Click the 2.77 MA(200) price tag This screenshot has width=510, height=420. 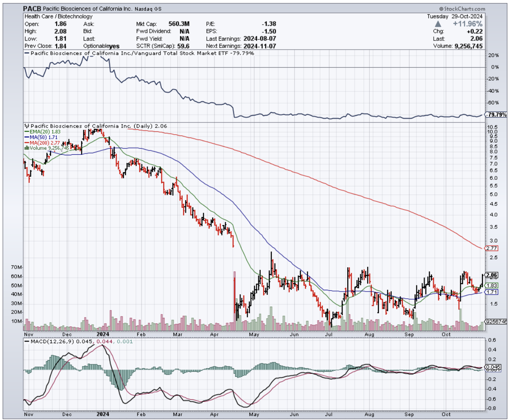491,248
